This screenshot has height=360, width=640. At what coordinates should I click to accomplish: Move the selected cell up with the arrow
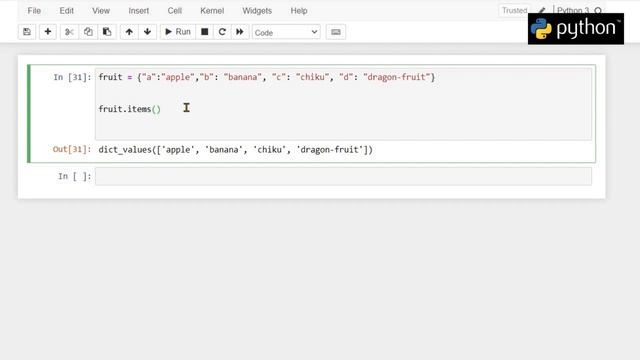coord(129,32)
